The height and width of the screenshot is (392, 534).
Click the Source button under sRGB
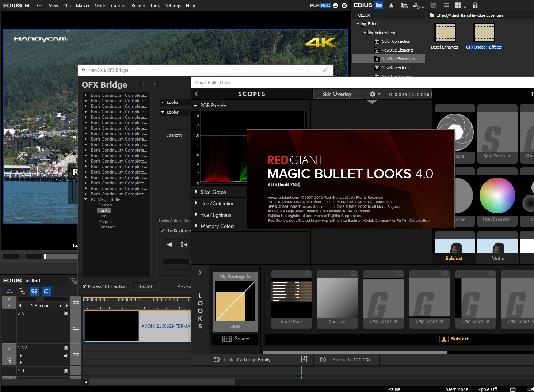click(235, 339)
